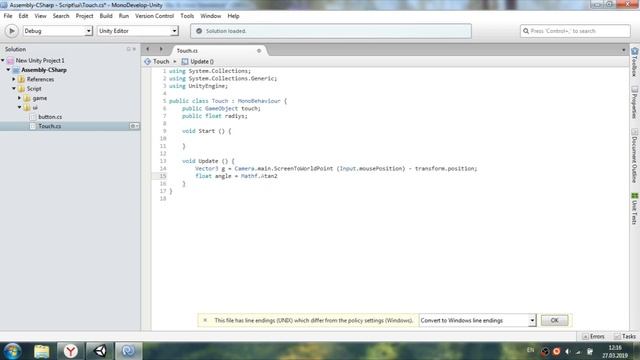Collapse the New Unity Project 1 node
640x360 pixels.
3,60
